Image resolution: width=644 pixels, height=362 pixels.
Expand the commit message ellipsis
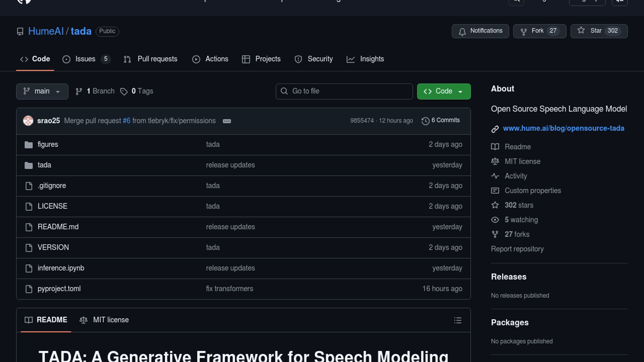(x=227, y=121)
